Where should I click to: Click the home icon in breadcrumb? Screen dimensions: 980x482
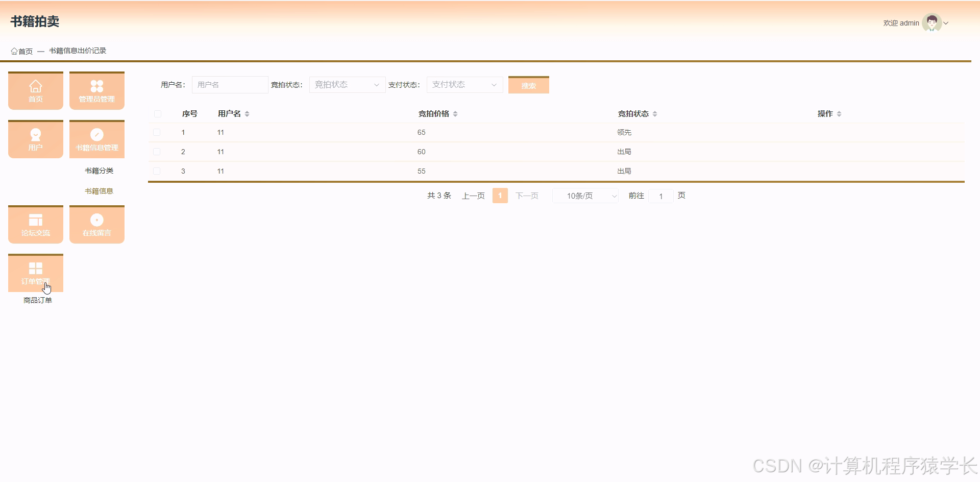(14, 51)
